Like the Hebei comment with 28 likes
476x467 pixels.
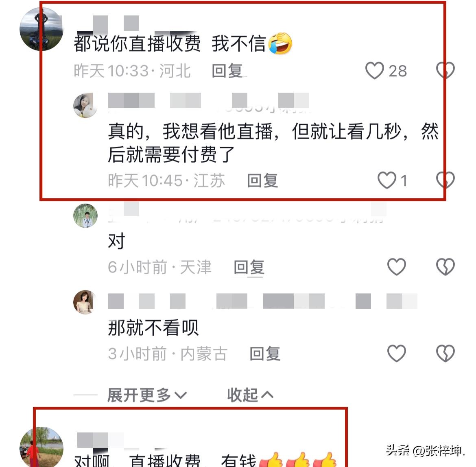click(374, 71)
